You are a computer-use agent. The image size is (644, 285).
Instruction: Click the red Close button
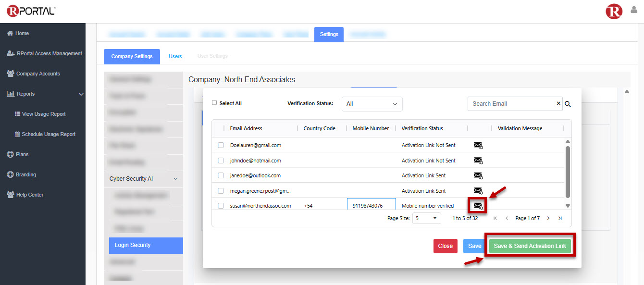(445, 246)
